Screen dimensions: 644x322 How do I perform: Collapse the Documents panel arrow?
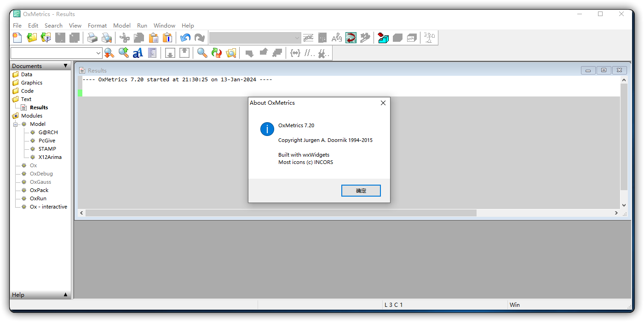coord(65,66)
